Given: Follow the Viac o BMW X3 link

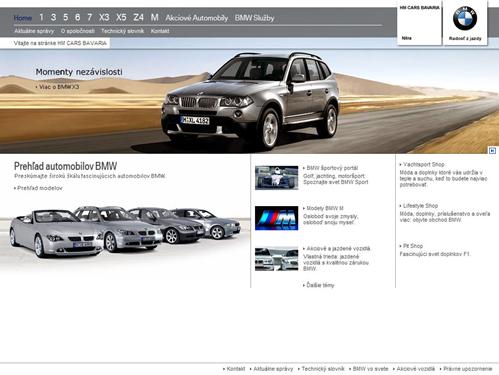Looking at the screenshot, I should click(x=58, y=87).
